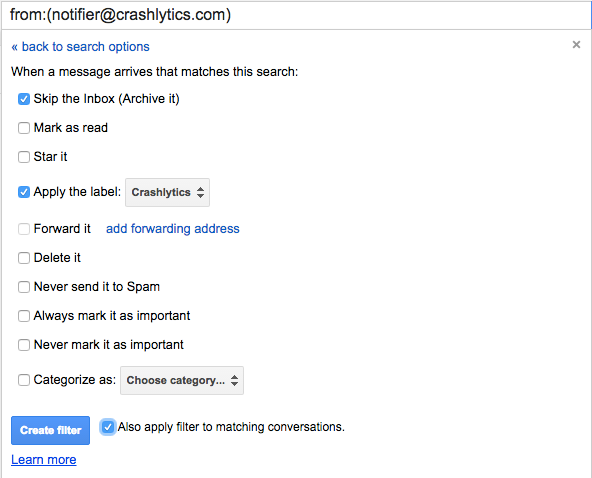Go back to search options
This screenshot has width=592, height=478.
point(80,47)
